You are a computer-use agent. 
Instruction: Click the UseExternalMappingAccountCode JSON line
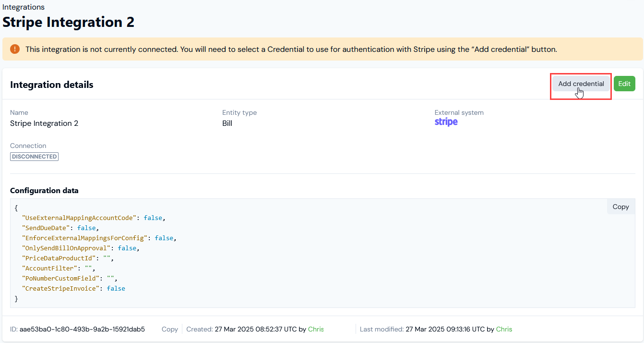click(x=94, y=218)
